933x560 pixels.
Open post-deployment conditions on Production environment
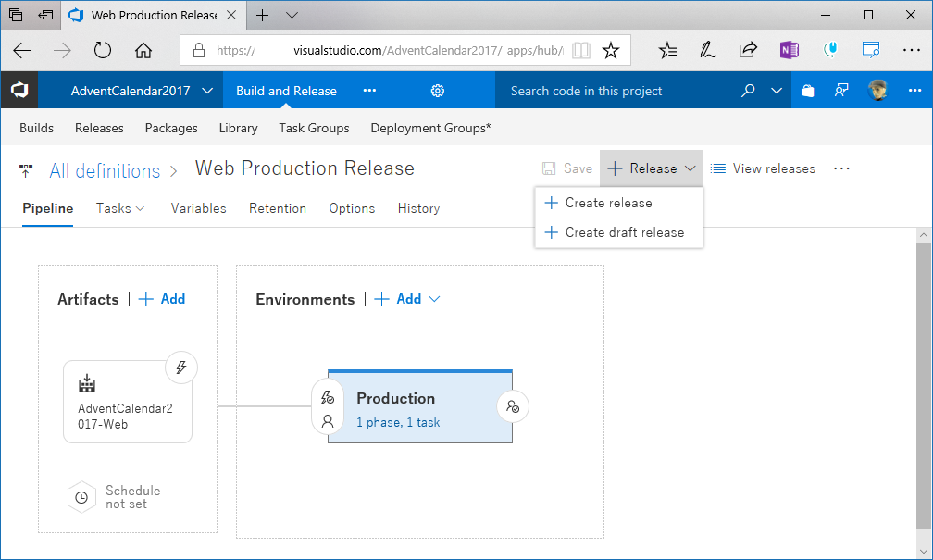tap(513, 406)
